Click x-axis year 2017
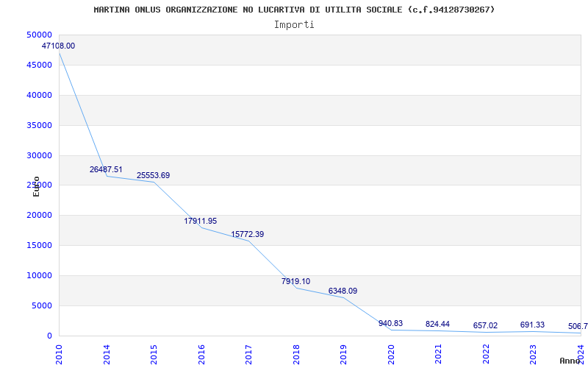The height and width of the screenshot is (368, 588). (249, 354)
